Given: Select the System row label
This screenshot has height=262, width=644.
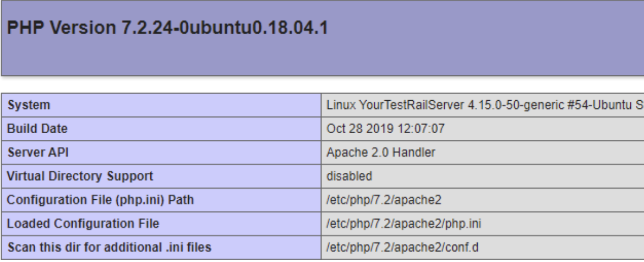Looking at the screenshot, I should 29,105.
